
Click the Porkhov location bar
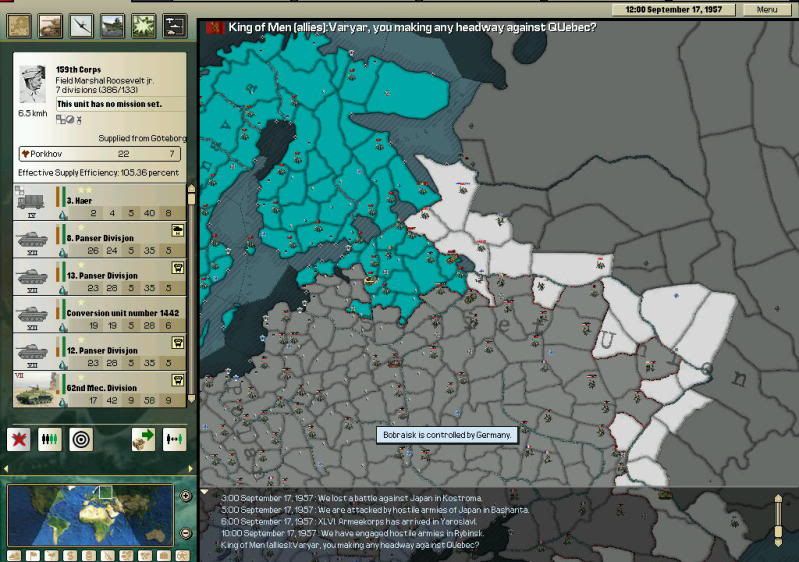(x=99, y=154)
